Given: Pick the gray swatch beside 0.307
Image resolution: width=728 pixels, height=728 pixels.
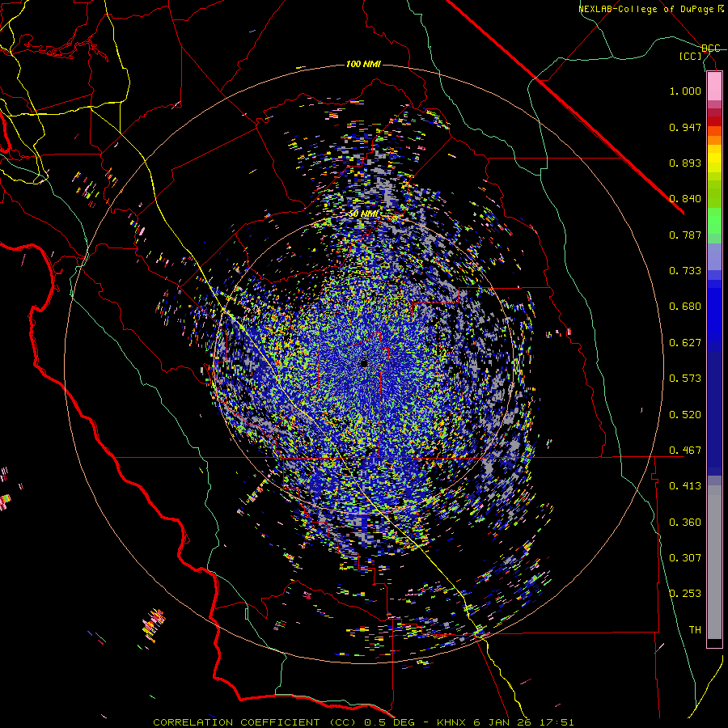Looking at the screenshot, I should [x=714, y=562].
